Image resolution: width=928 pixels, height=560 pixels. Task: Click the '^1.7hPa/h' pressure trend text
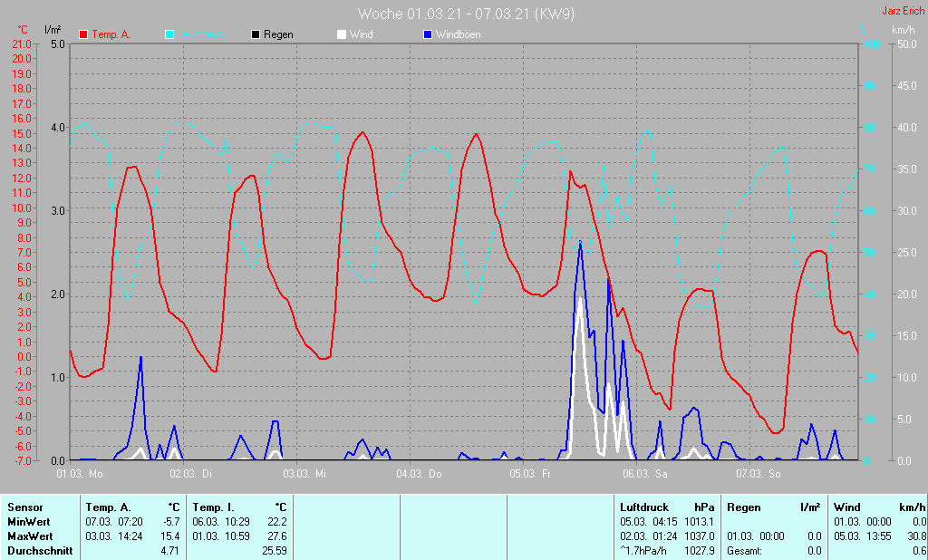[643, 551]
